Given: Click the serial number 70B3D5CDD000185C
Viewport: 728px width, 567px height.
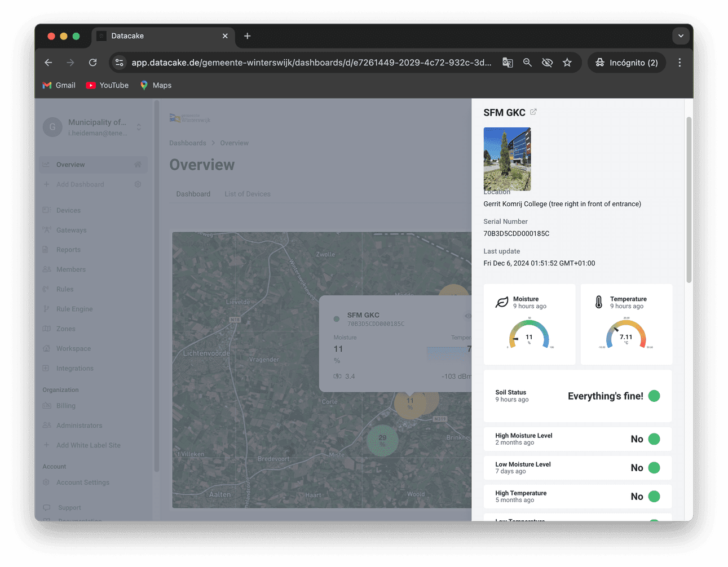Looking at the screenshot, I should (x=517, y=233).
